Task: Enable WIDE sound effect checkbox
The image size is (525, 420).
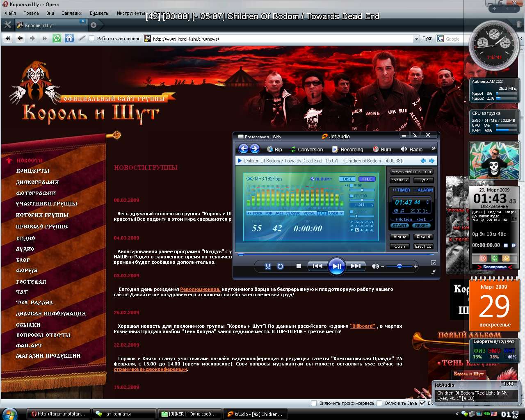Action: tap(352, 186)
